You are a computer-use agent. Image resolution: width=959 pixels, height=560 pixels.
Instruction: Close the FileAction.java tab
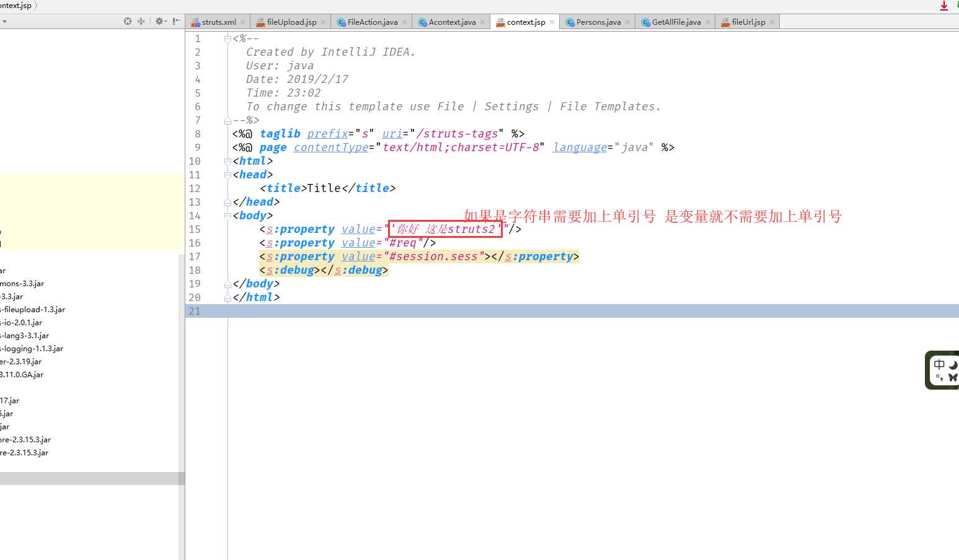pos(405,22)
